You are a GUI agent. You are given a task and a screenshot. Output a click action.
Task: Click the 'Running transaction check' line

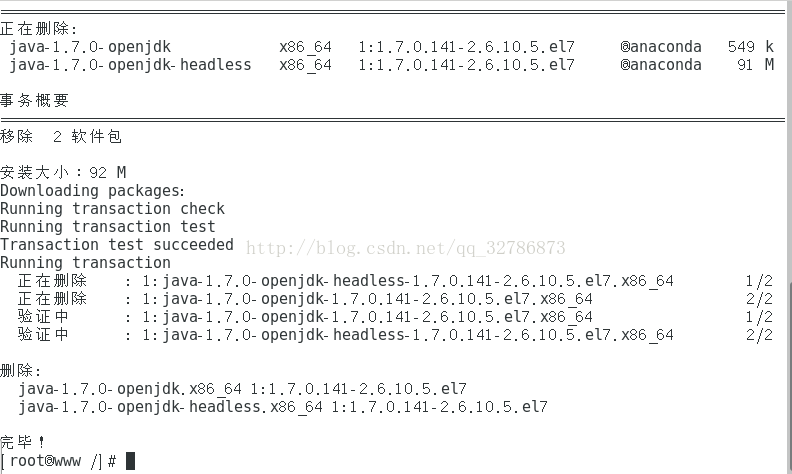point(112,209)
